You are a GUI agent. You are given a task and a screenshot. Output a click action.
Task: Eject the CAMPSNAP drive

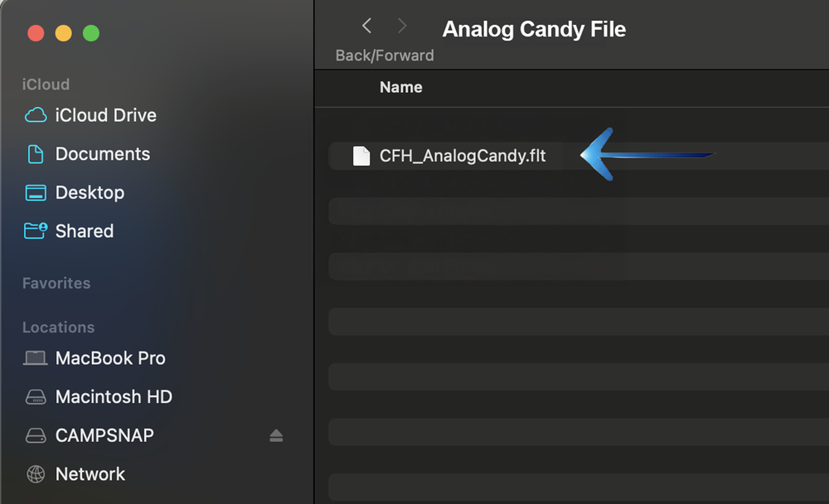pos(276,435)
